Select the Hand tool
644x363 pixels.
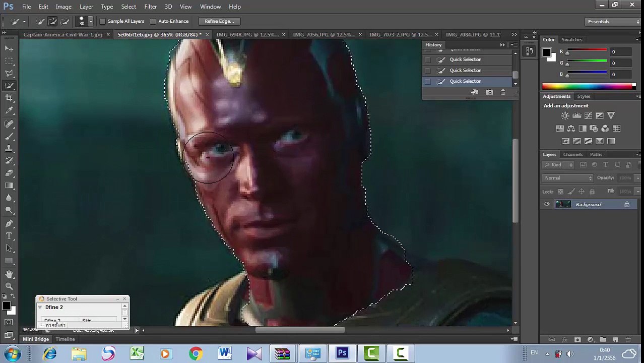pyautogui.click(x=10, y=274)
